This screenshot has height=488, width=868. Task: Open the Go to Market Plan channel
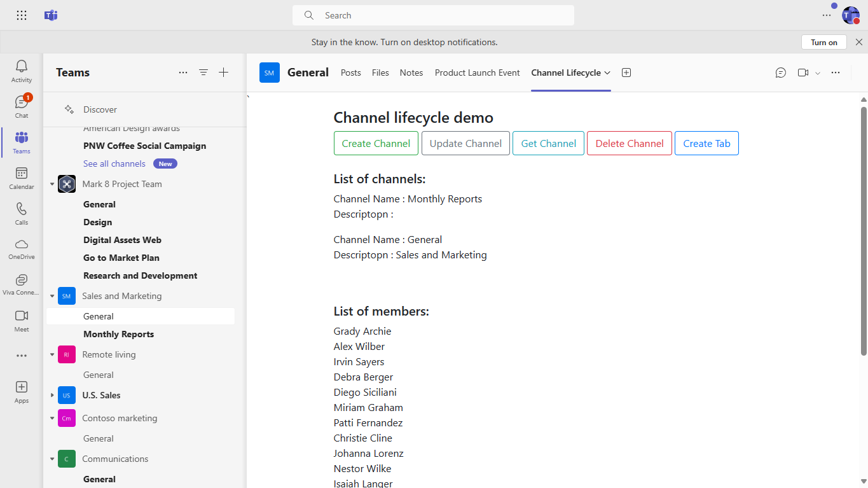tap(121, 258)
